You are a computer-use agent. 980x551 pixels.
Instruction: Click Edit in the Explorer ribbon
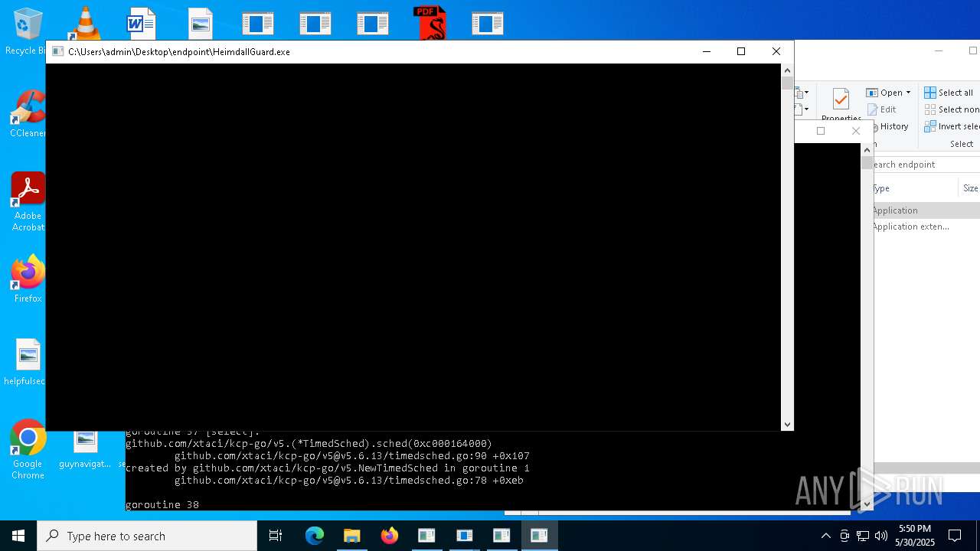882,109
